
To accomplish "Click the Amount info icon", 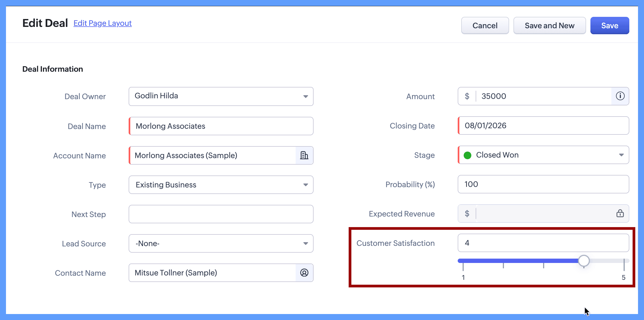I will (620, 96).
